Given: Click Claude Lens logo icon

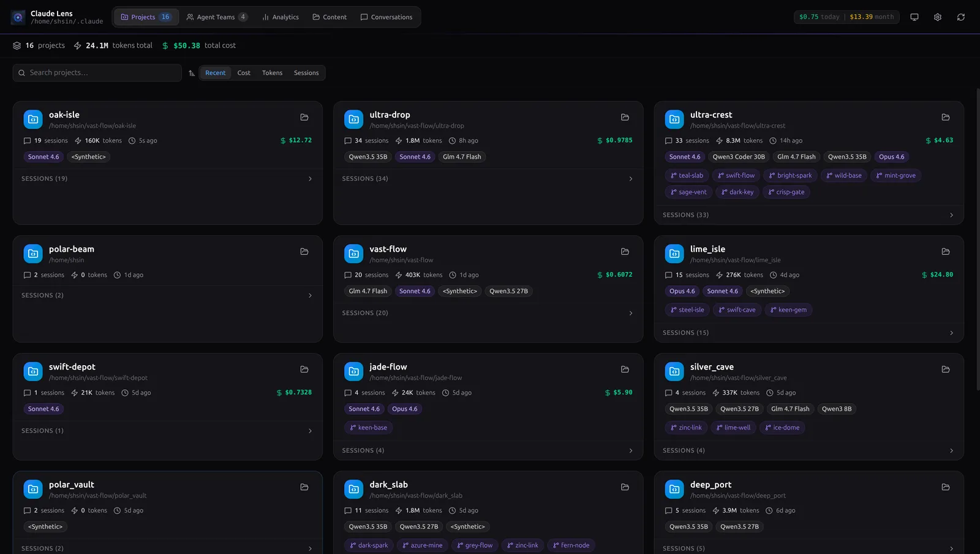Looking at the screenshot, I should (x=18, y=17).
